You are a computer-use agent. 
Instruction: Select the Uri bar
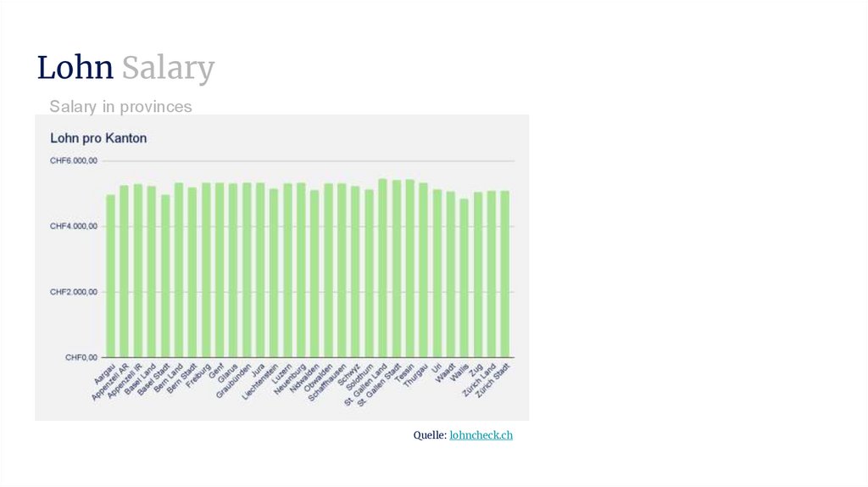click(437, 273)
